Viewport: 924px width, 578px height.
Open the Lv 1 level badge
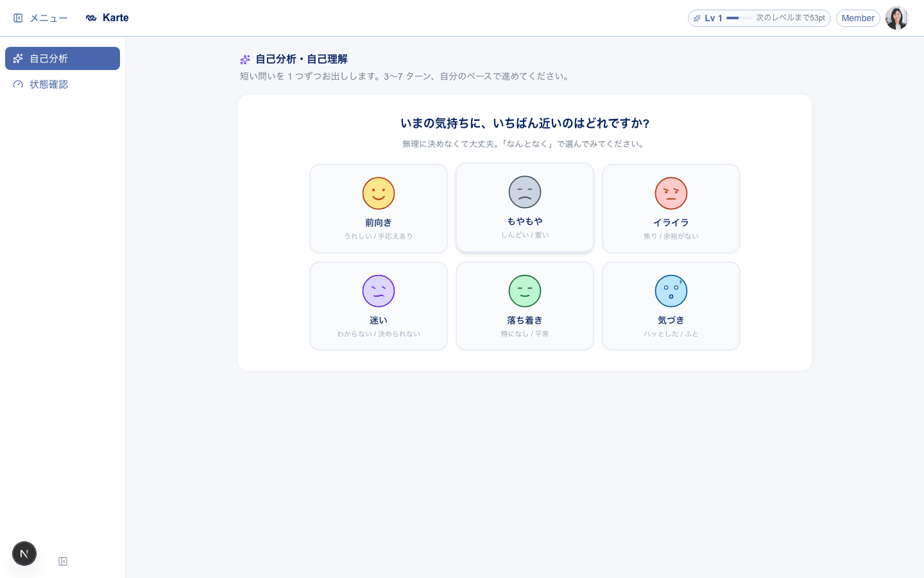point(759,18)
